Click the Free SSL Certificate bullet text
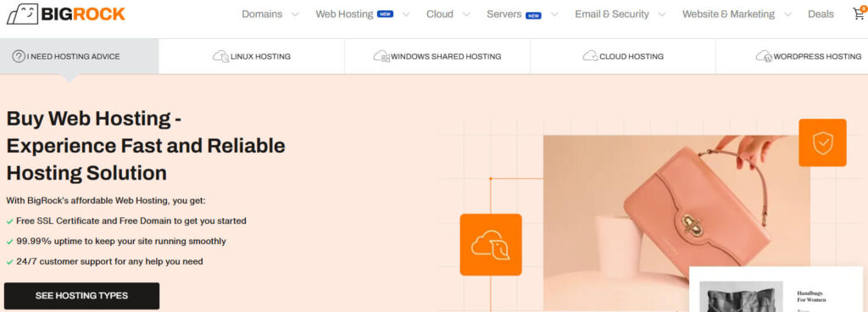Viewport: 868px width, 312px height. (131, 220)
